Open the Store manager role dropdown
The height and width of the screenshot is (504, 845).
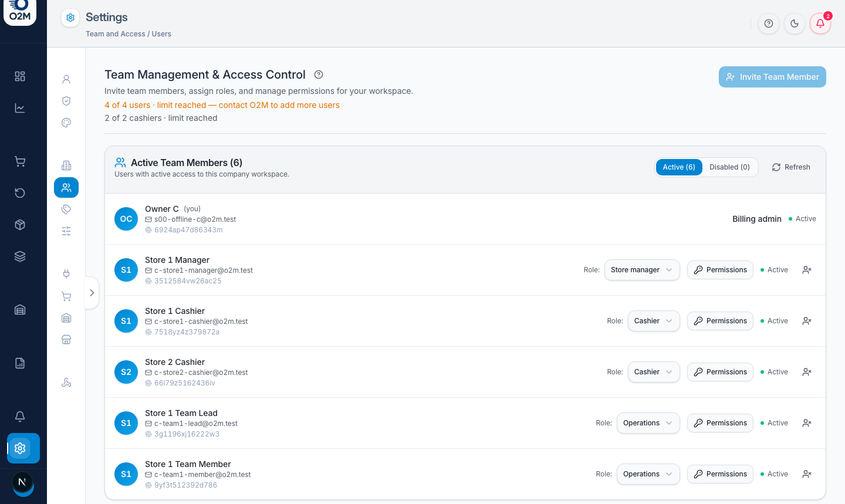pyautogui.click(x=642, y=270)
